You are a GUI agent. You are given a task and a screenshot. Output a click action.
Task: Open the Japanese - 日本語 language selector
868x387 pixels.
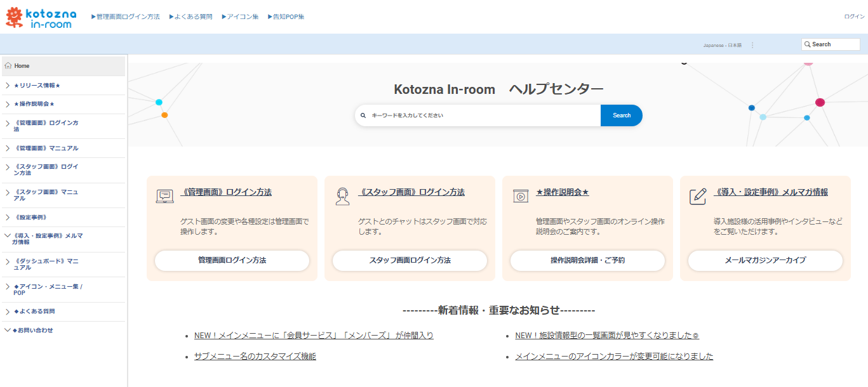click(x=722, y=45)
